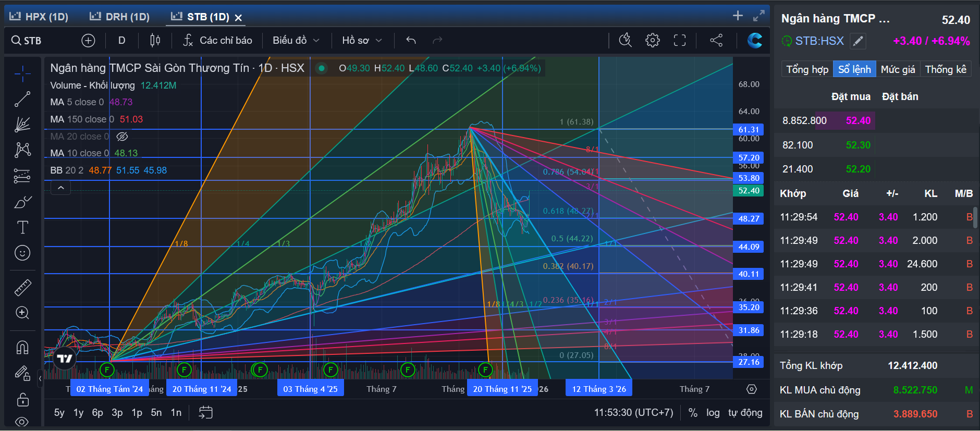
Task: Enter fullscreen chart mode
Action: (x=680, y=41)
